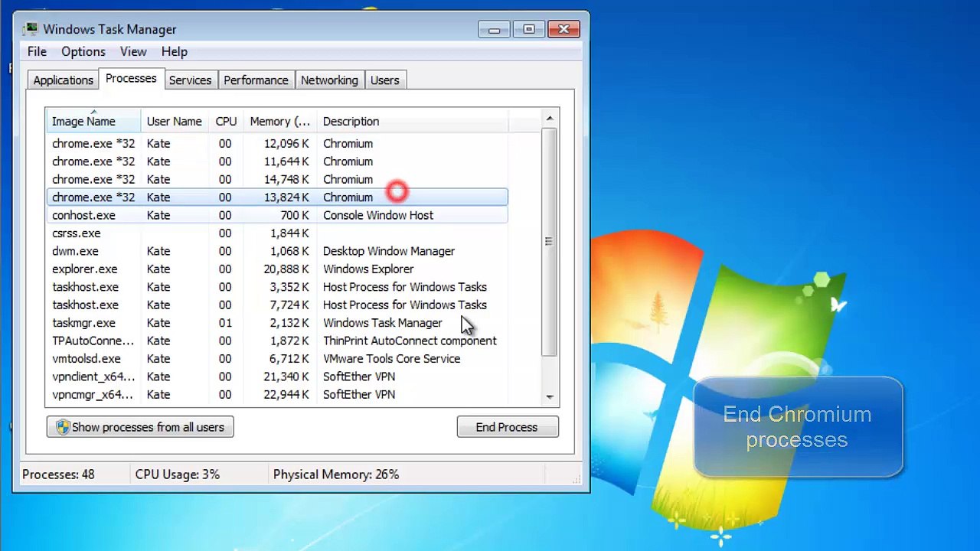980x551 pixels.
Task: Sort by Description column header
Action: 412,121
